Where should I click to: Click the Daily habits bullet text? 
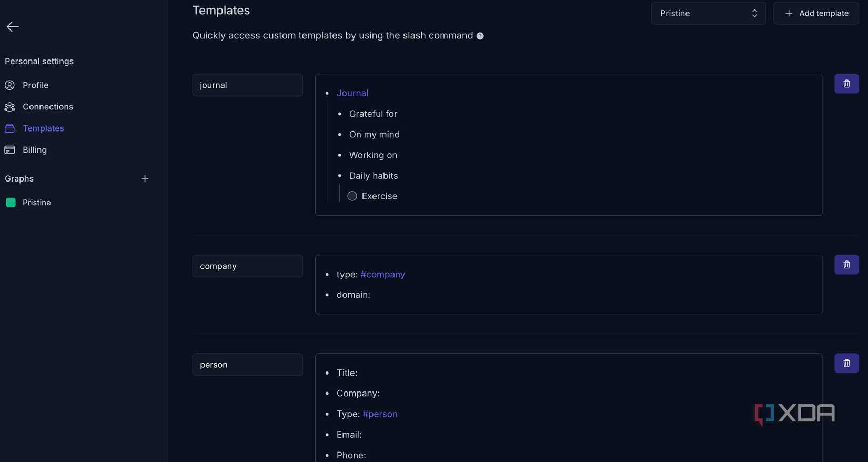374,175
